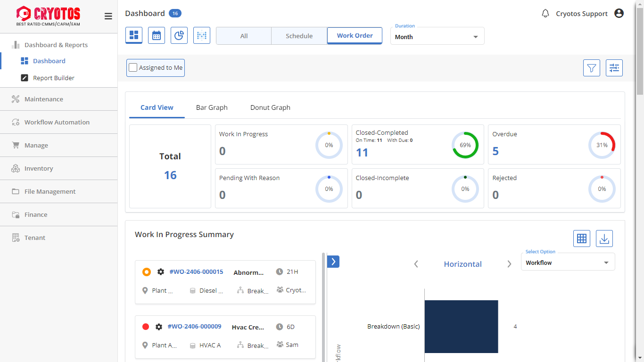This screenshot has height=362, width=644.
Task: Open the notifications bell
Action: click(545, 14)
